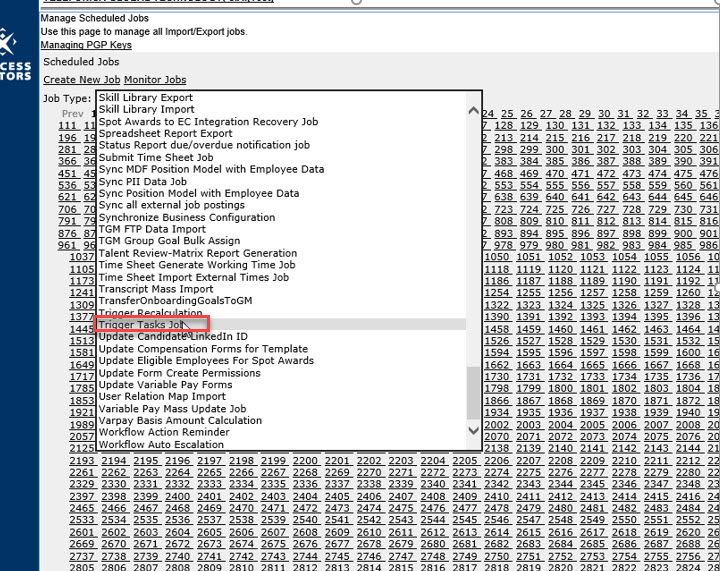
Task: Jump to page 300
Action: 555,150
